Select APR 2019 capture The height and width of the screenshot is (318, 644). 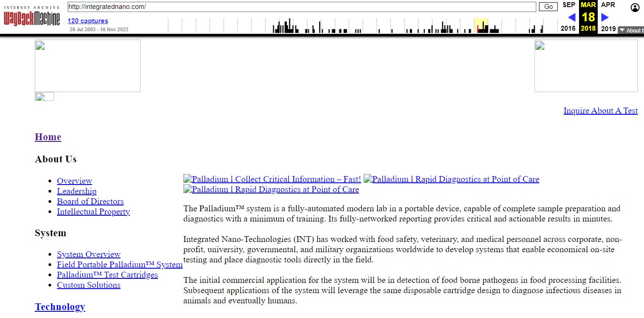[x=608, y=16]
